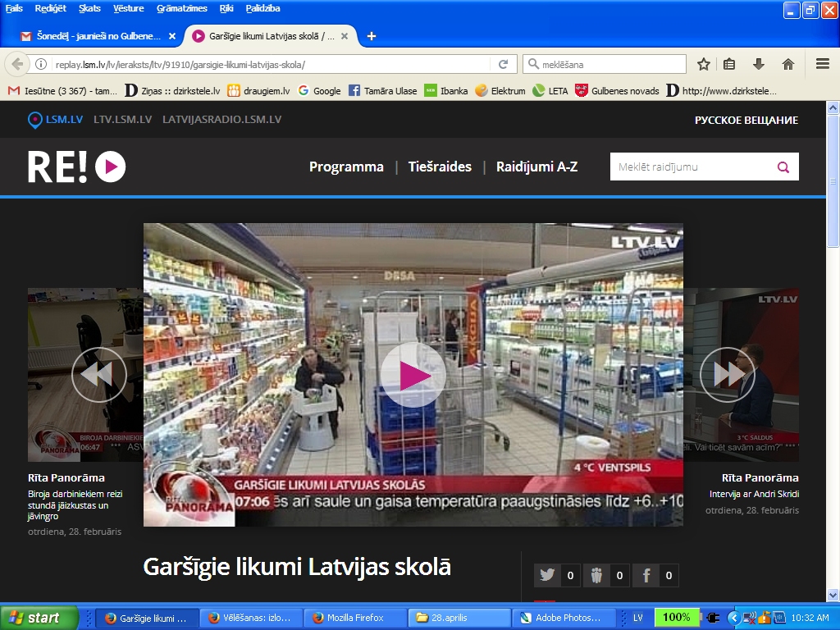Open downloads via the down-arrow icon
This screenshot has width=840, height=630.
759,63
